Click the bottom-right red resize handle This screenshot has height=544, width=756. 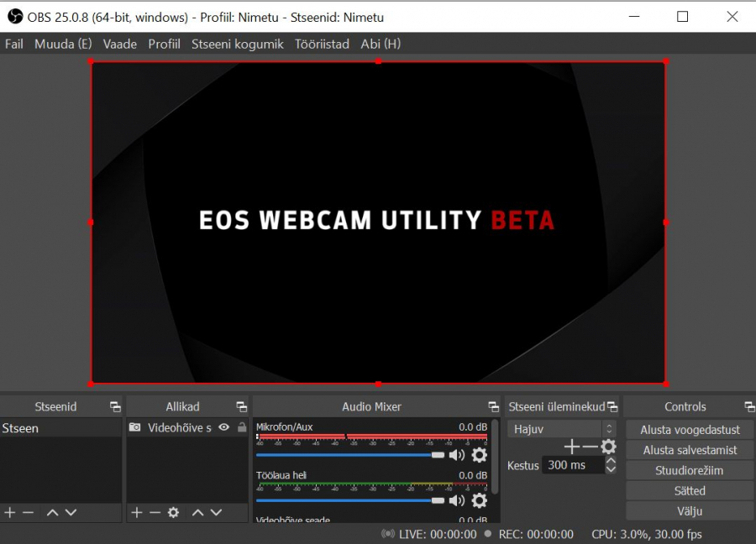[x=666, y=384]
